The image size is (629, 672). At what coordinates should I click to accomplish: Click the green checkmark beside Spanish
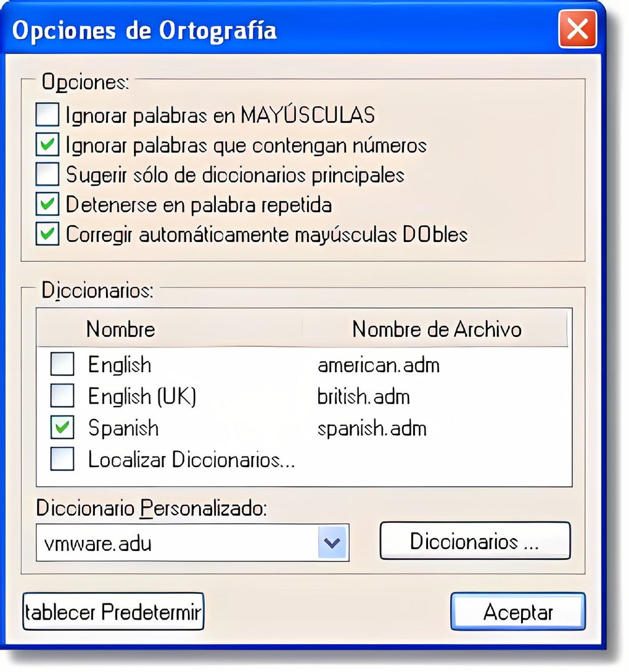[x=62, y=428]
